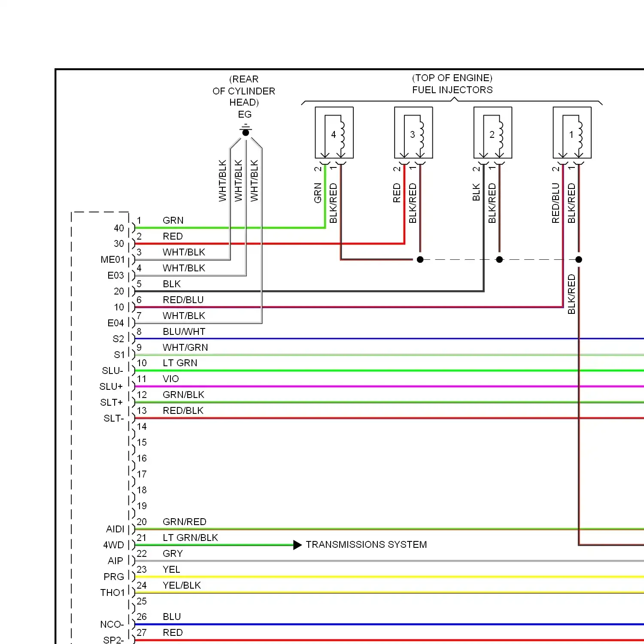Click the REAR OF CYLINDER HEAD location note
The height and width of the screenshot is (644, 644).
(x=244, y=91)
